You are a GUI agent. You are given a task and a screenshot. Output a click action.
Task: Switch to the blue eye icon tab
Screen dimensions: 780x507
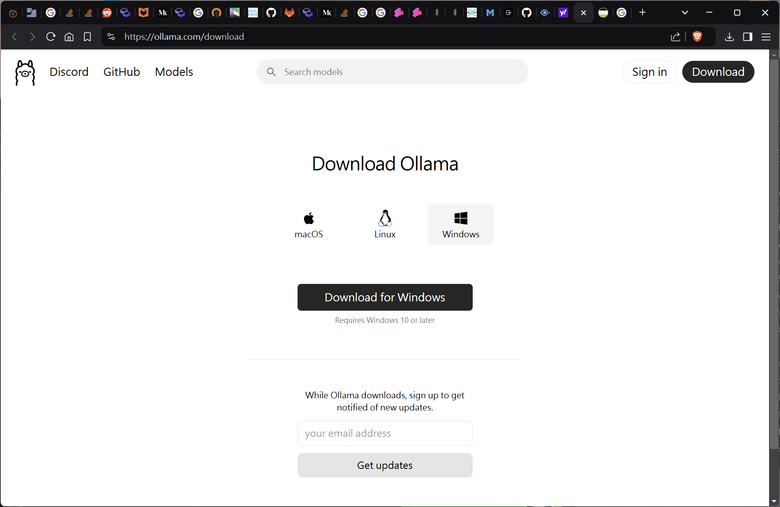[545, 13]
